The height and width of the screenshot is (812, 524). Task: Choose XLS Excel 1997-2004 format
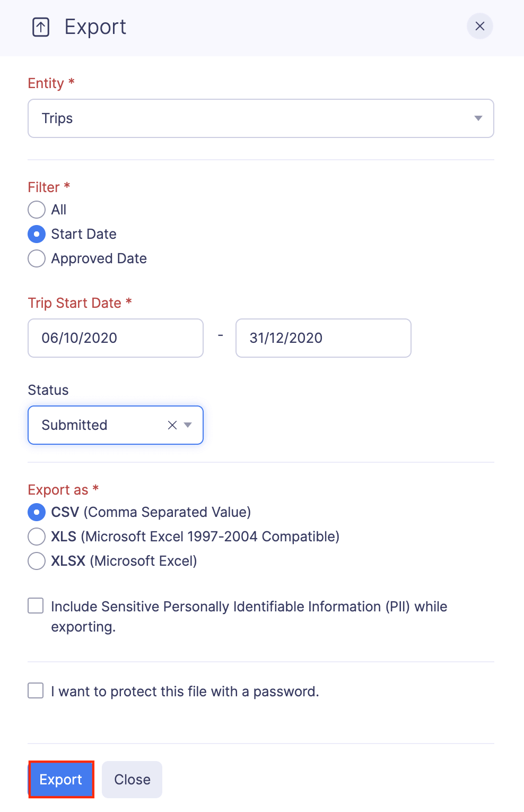pos(37,537)
